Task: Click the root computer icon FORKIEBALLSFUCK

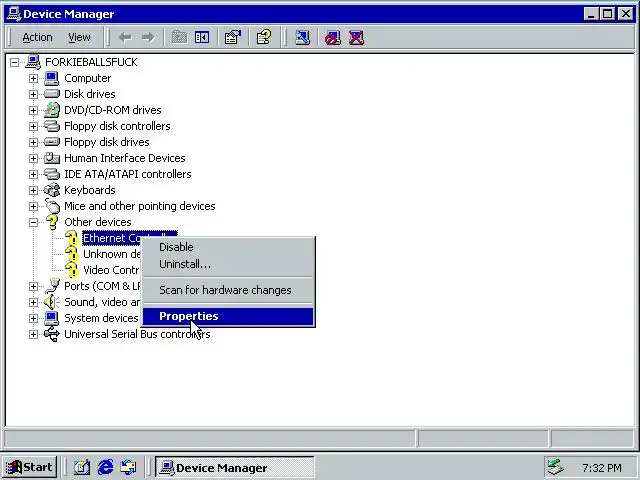Action: 33,62
